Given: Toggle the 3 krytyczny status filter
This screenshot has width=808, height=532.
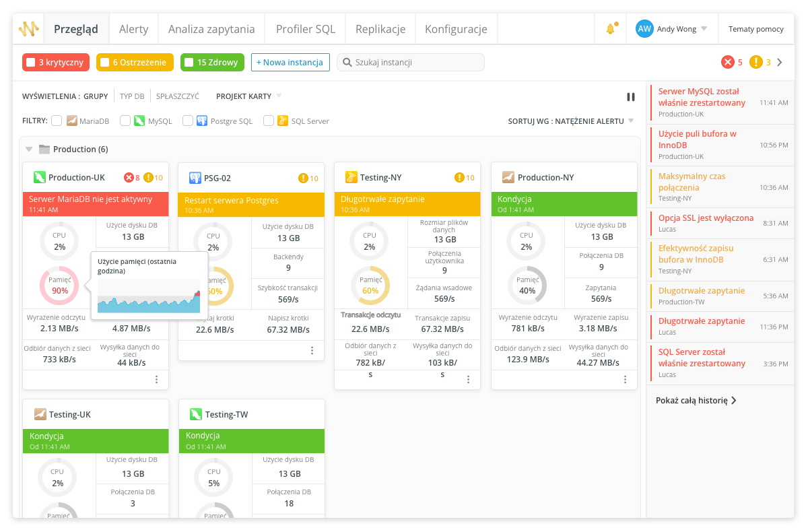Looking at the screenshot, I should click(56, 63).
